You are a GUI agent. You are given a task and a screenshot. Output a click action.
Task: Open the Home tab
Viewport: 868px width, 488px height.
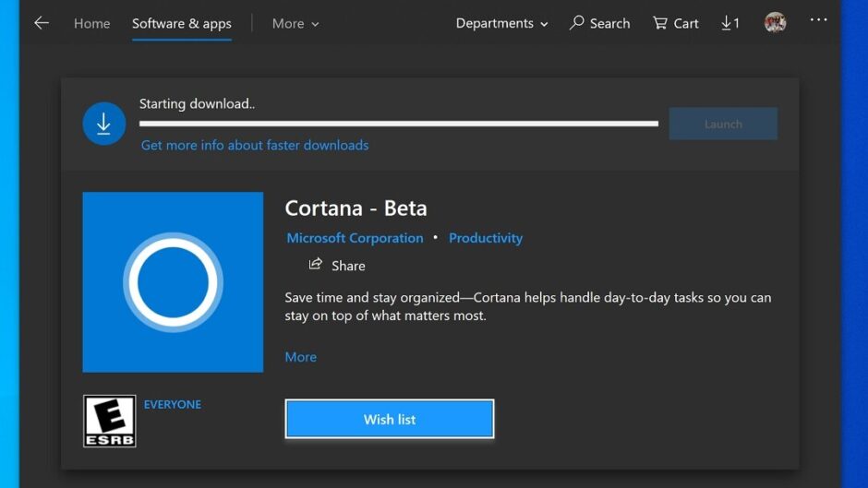92,23
